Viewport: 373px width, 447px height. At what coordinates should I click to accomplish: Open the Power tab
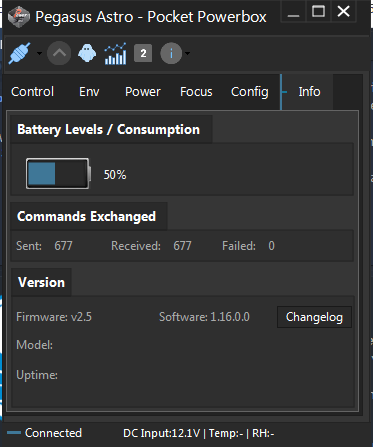[143, 92]
